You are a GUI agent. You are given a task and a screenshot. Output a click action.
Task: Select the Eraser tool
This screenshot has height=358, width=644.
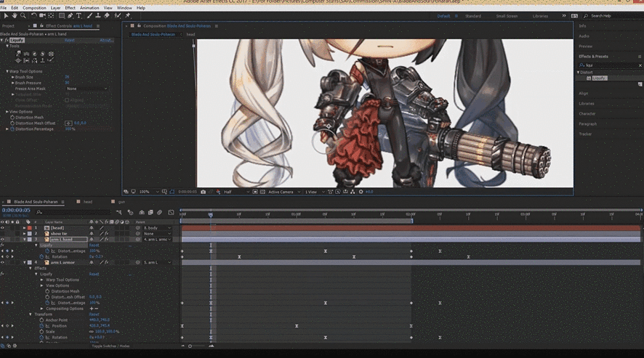click(x=106, y=15)
